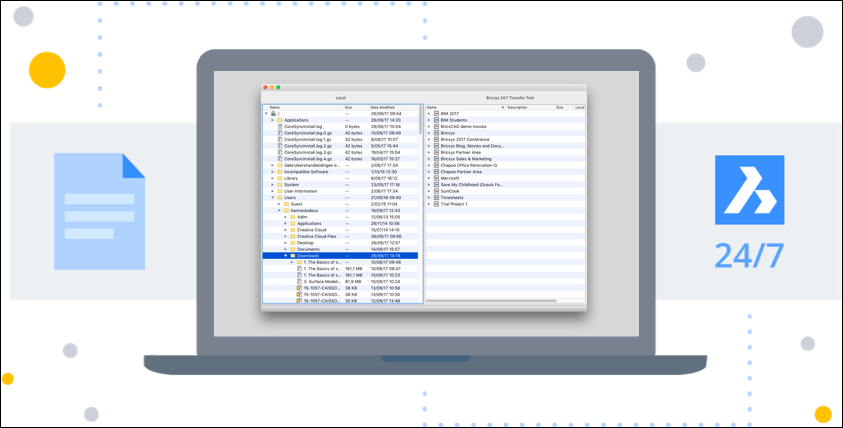Image resolution: width=843 pixels, height=428 pixels.
Task: Click the CoreSyncInstall.log.2.gz file icon
Action: (280, 146)
